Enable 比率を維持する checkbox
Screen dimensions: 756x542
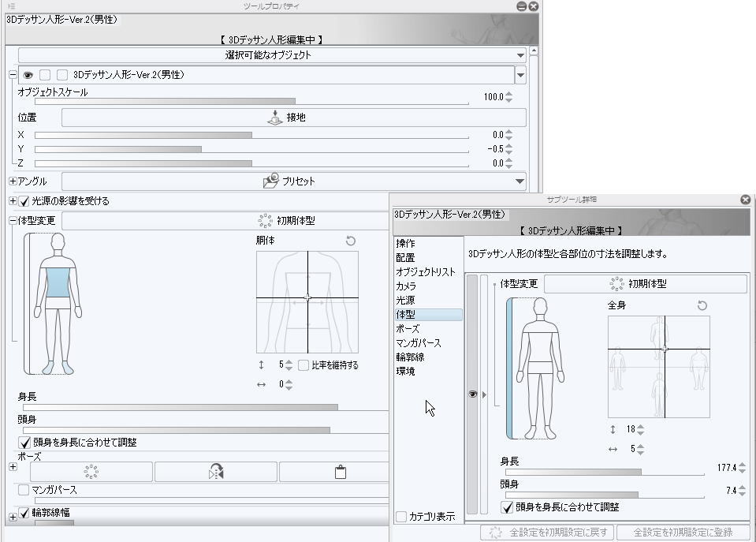304,364
